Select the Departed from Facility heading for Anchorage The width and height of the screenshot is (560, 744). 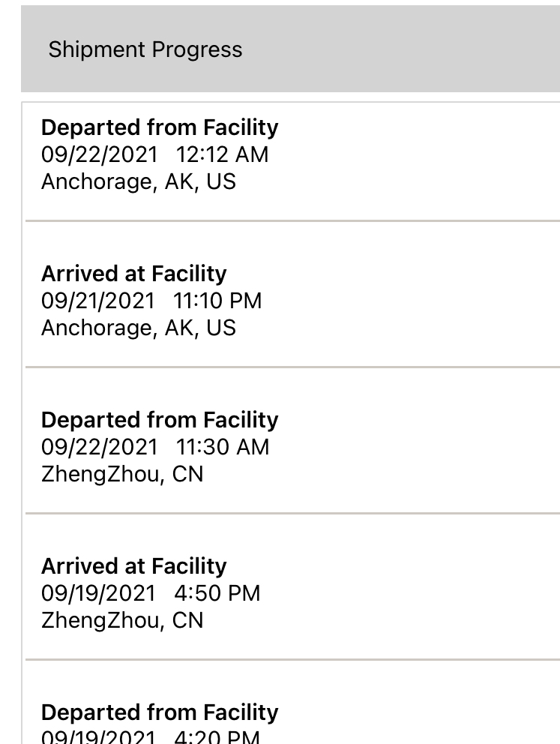click(160, 127)
